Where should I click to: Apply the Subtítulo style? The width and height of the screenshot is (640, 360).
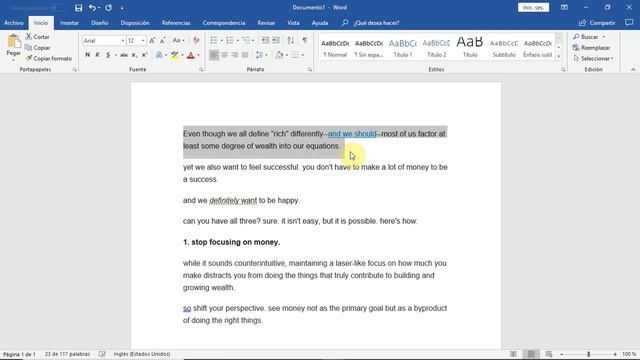pyautogui.click(x=504, y=47)
